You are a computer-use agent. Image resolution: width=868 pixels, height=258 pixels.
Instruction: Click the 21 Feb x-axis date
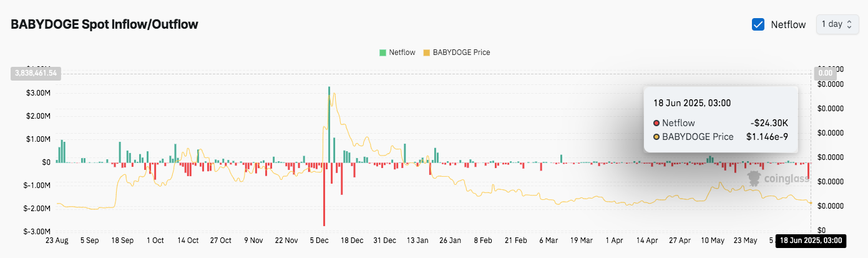point(517,240)
